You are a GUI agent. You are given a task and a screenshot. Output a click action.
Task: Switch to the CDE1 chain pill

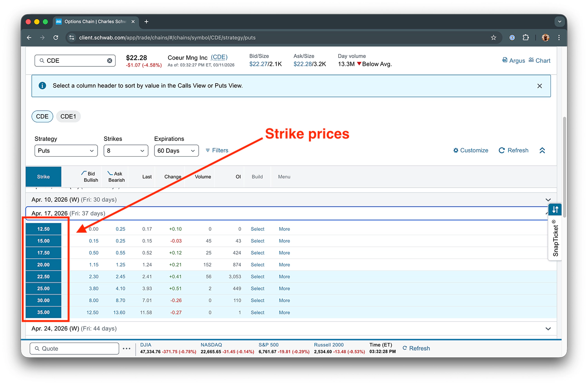pos(68,117)
